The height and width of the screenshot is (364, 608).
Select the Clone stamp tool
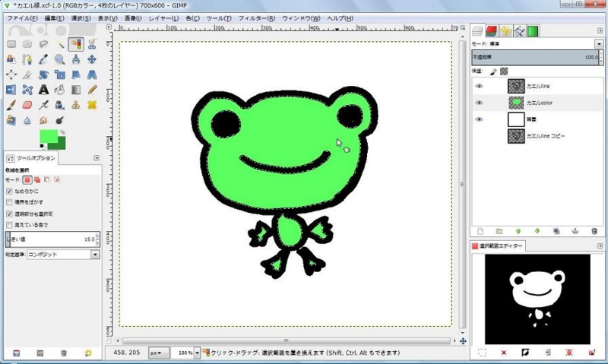(76, 105)
